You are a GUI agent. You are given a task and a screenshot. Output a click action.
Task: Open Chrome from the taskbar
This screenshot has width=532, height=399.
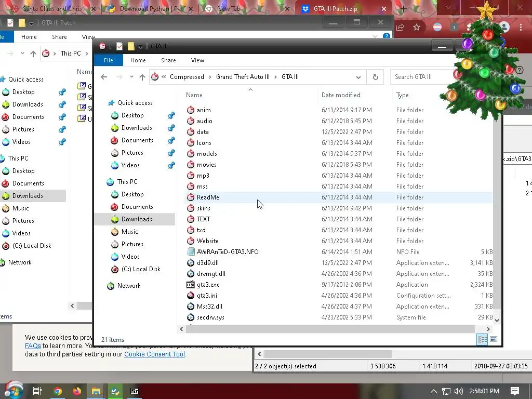pos(58,391)
